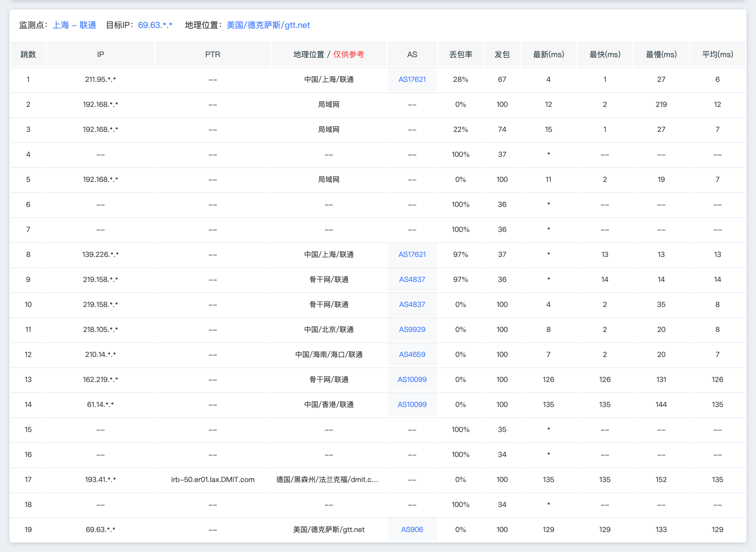Click the IP 211.95.*.* on hop 1
Viewport: 756px width, 552px height.
[x=100, y=79]
